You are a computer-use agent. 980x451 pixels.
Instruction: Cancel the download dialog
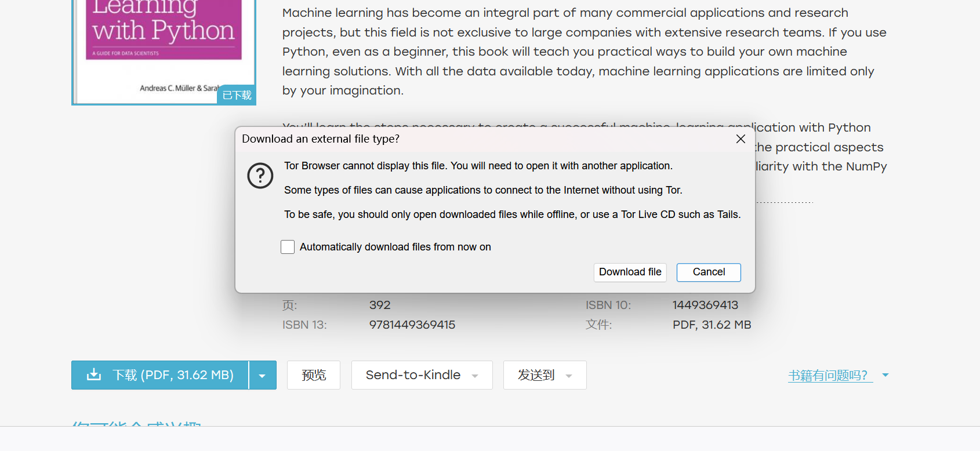coord(709,272)
